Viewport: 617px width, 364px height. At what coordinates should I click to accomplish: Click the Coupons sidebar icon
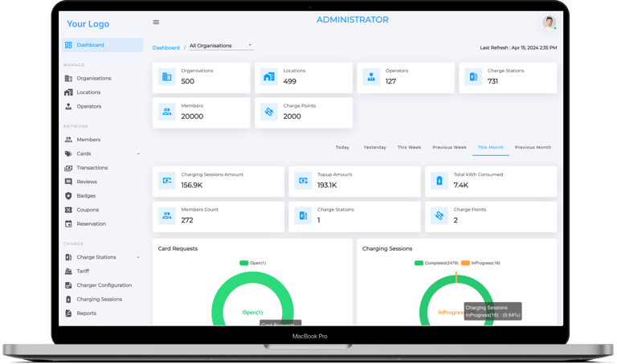point(68,210)
